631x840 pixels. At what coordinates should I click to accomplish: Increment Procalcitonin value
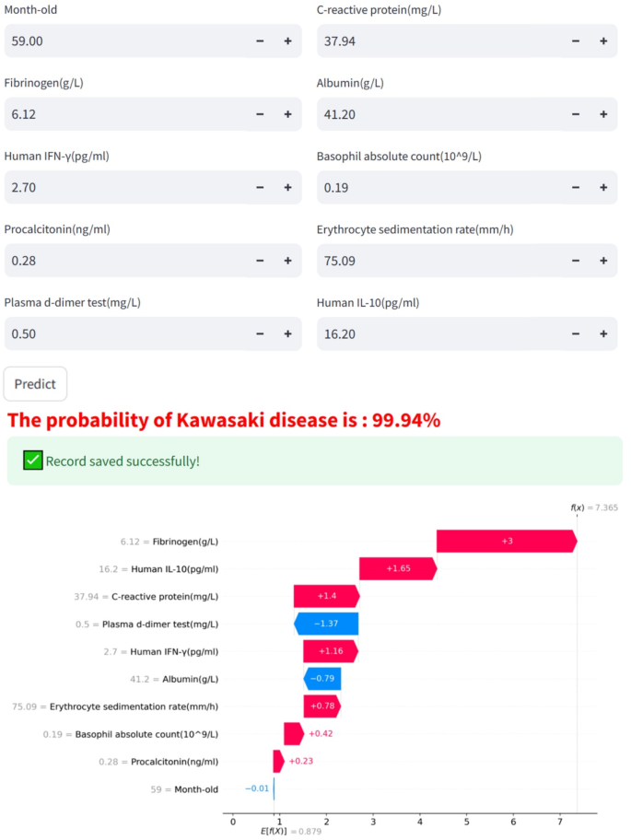tap(287, 261)
